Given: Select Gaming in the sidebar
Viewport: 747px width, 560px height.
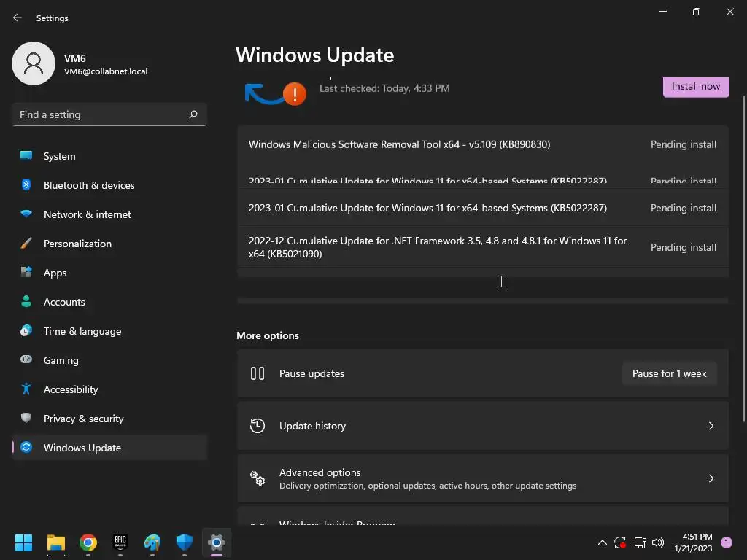Looking at the screenshot, I should point(109,360).
